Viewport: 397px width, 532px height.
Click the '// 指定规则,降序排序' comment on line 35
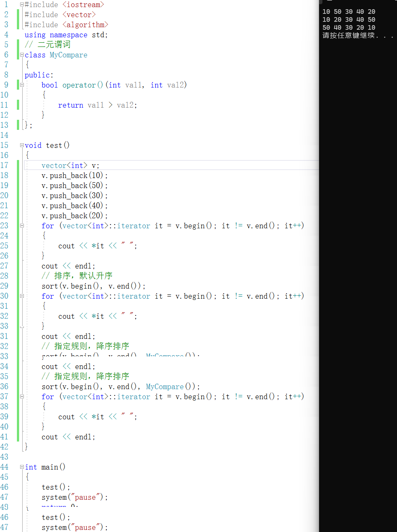(x=85, y=377)
